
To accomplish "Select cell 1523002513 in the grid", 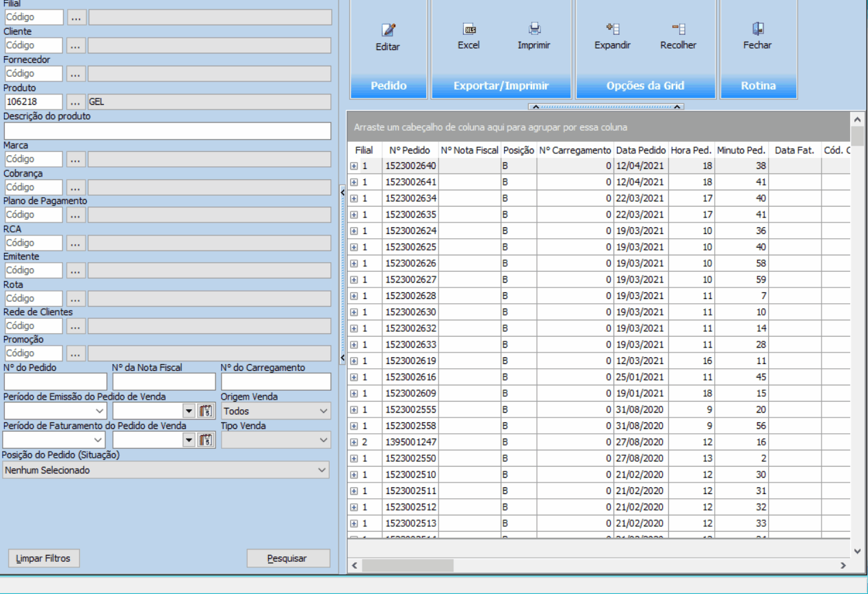I will (410, 524).
